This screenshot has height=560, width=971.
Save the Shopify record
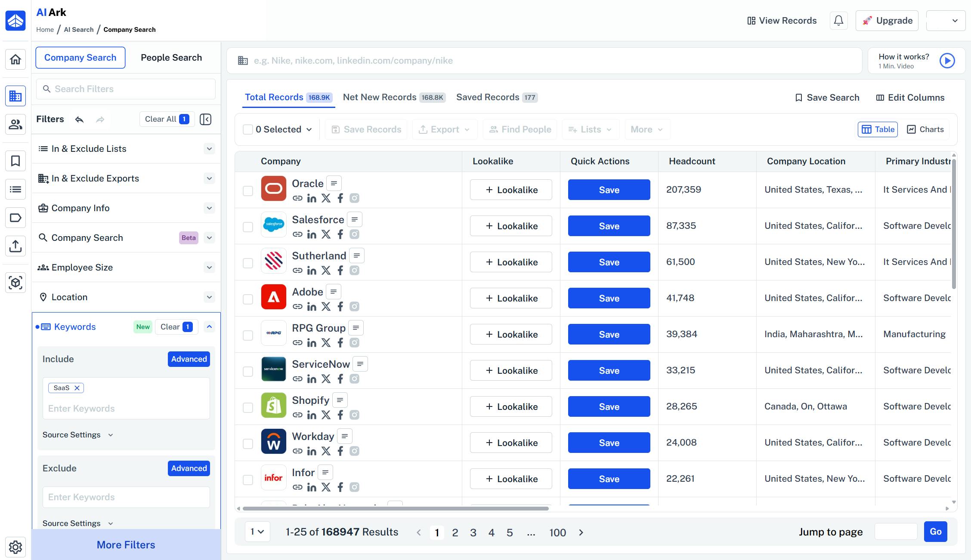pos(609,406)
